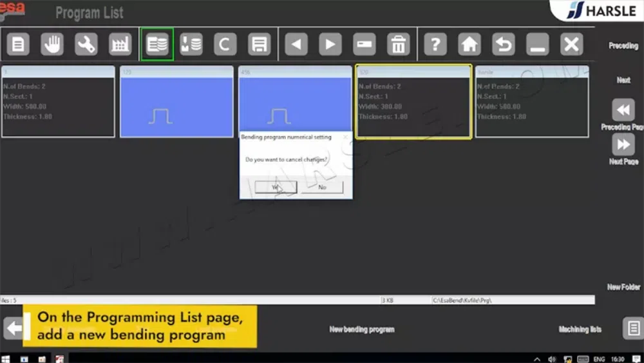644x363 pixels.
Task: Go to preceding page double-arrow icon
Action: point(623,110)
